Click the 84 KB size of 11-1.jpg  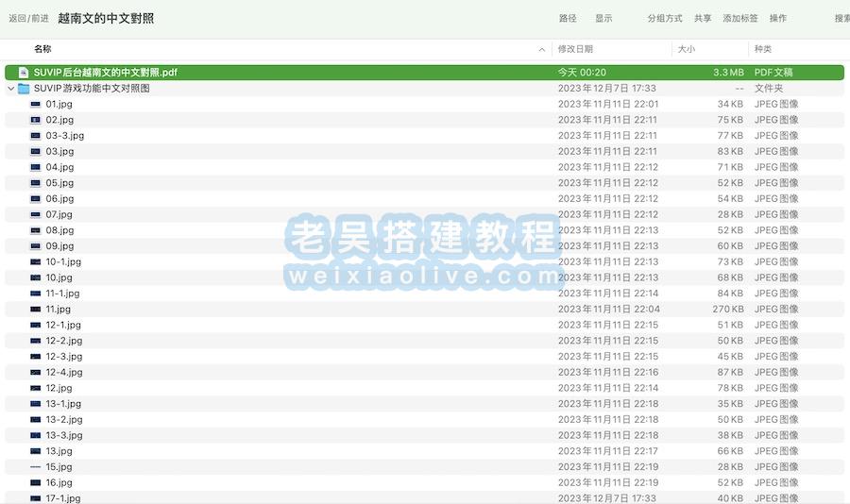(731, 294)
